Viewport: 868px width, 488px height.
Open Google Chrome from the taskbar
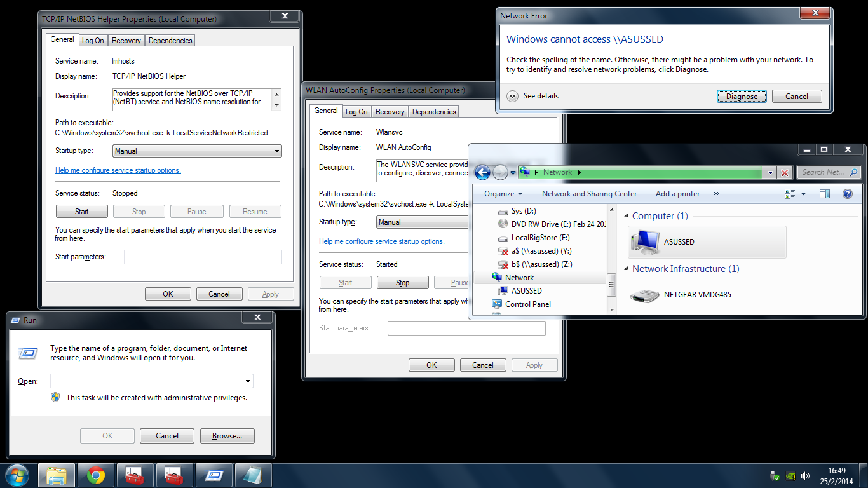(96, 475)
